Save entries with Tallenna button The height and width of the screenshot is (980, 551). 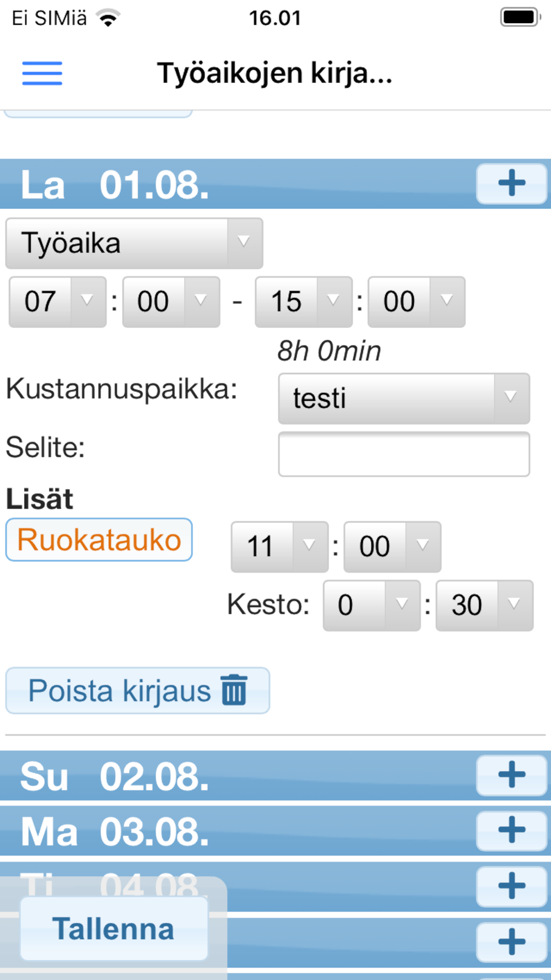pyautogui.click(x=114, y=929)
